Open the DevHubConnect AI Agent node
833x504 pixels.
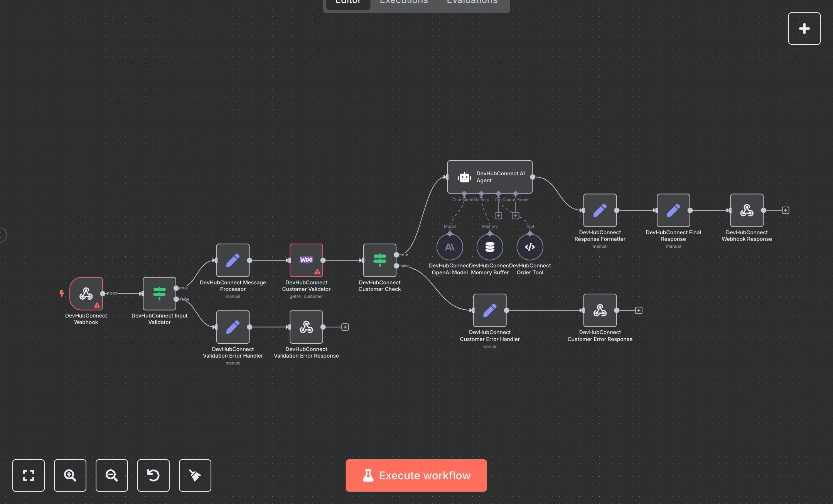click(489, 177)
